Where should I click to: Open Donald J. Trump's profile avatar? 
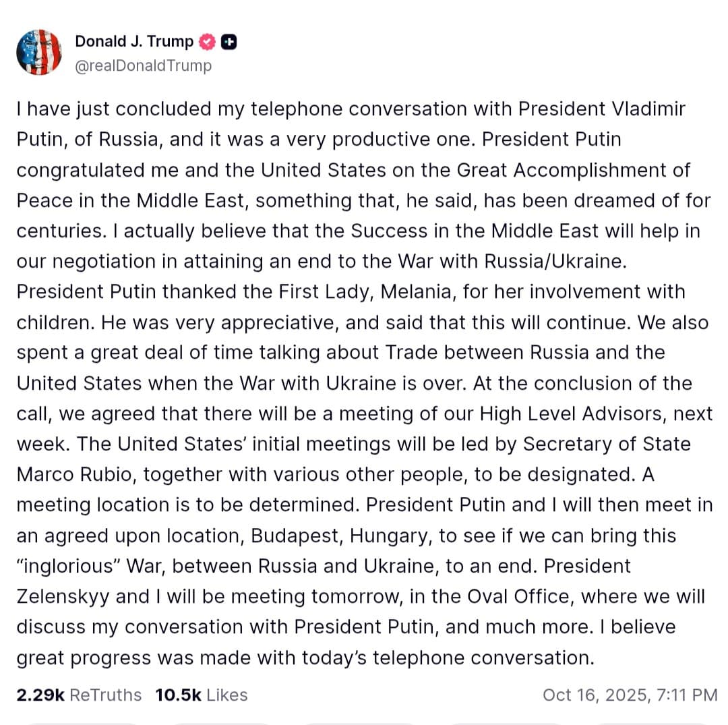(38, 52)
